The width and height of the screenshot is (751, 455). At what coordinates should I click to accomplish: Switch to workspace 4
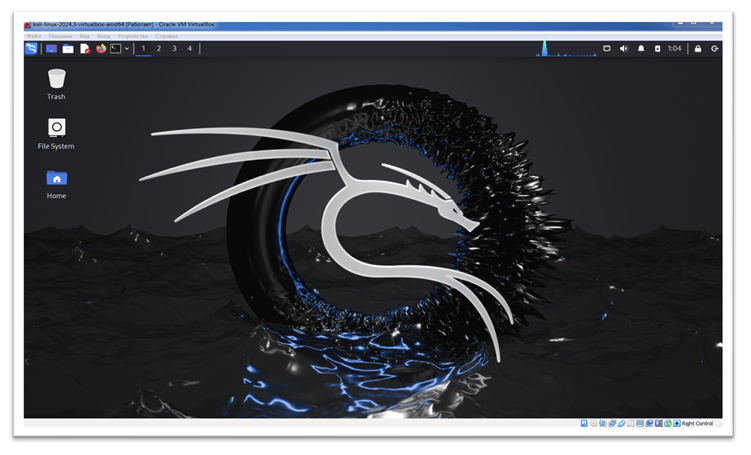point(190,48)
